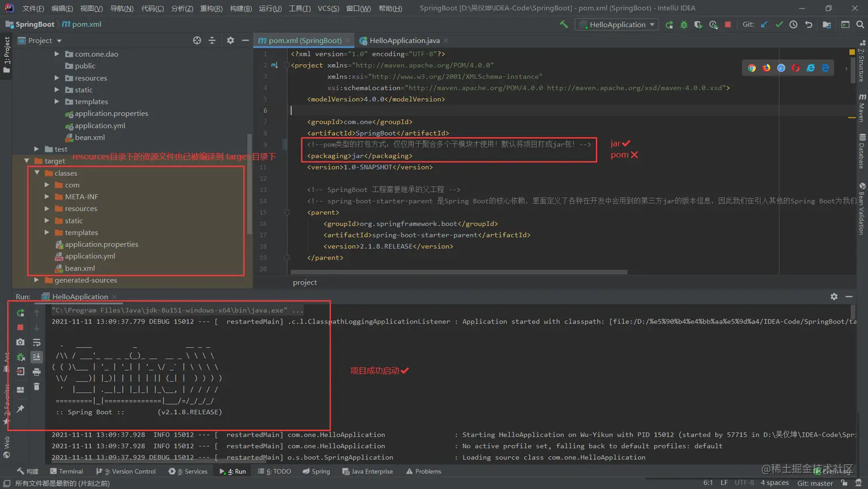
Task: Print console output with the printer icon
Action: (x=36, y=372)
